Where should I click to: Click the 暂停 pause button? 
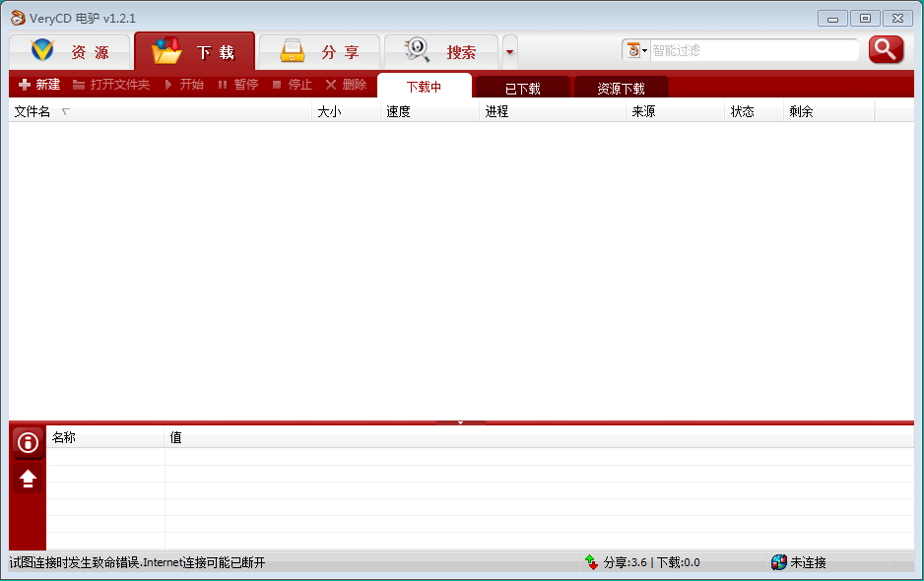tap(237, 85)
